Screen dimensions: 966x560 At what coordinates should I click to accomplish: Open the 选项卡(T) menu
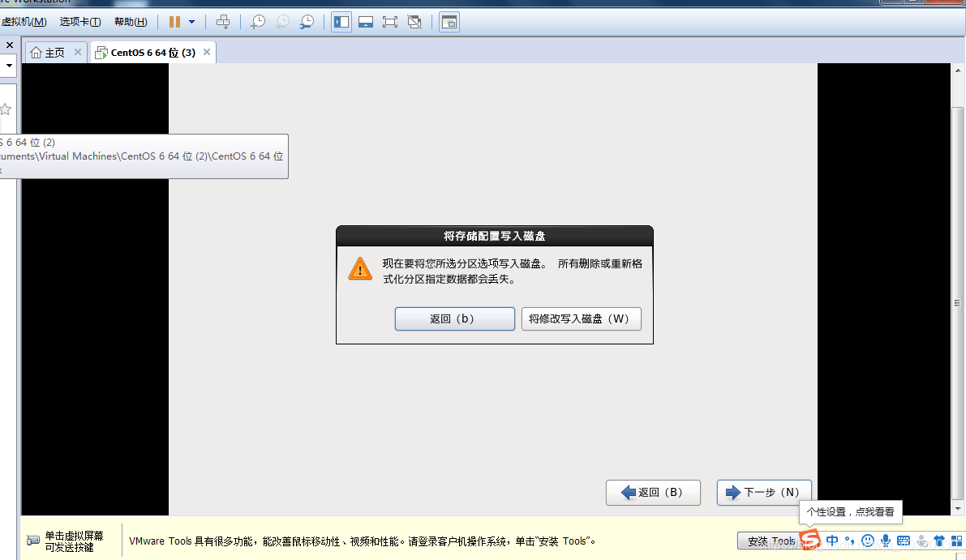pyautogui.click(x=80, y=22)
